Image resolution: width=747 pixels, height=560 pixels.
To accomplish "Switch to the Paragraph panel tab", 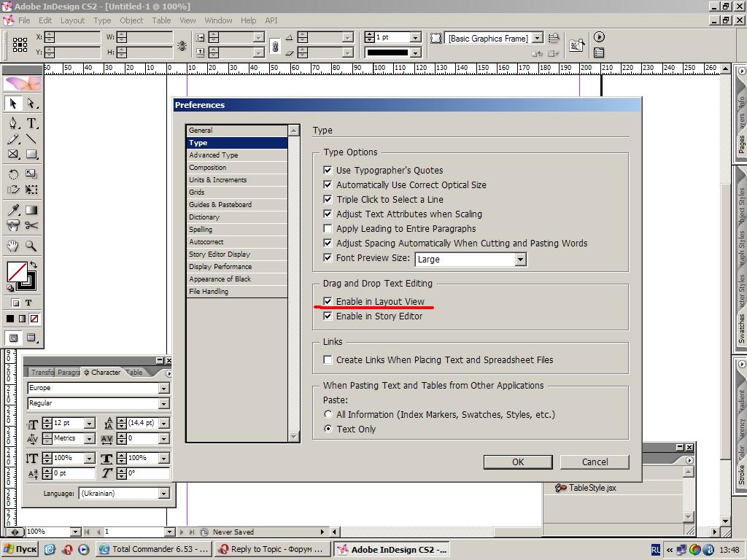I will point(68,373).
